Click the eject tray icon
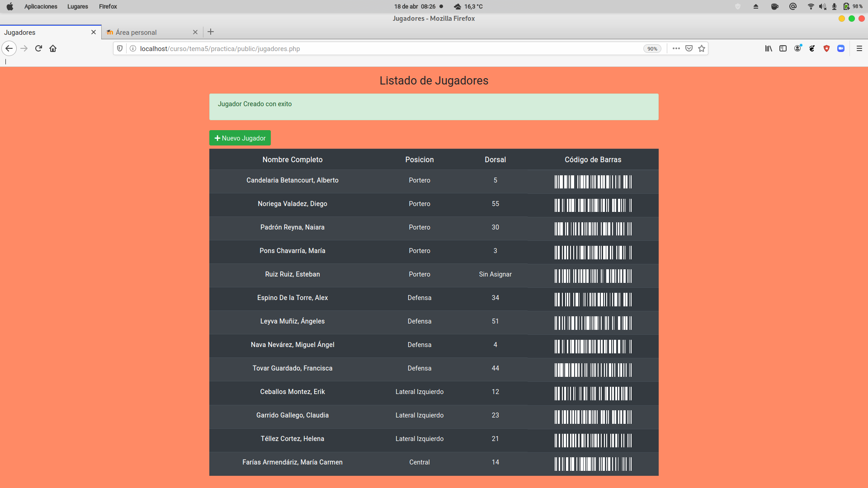Image resolution: width=868 pixels, height=488 pixels. (755, 6)
